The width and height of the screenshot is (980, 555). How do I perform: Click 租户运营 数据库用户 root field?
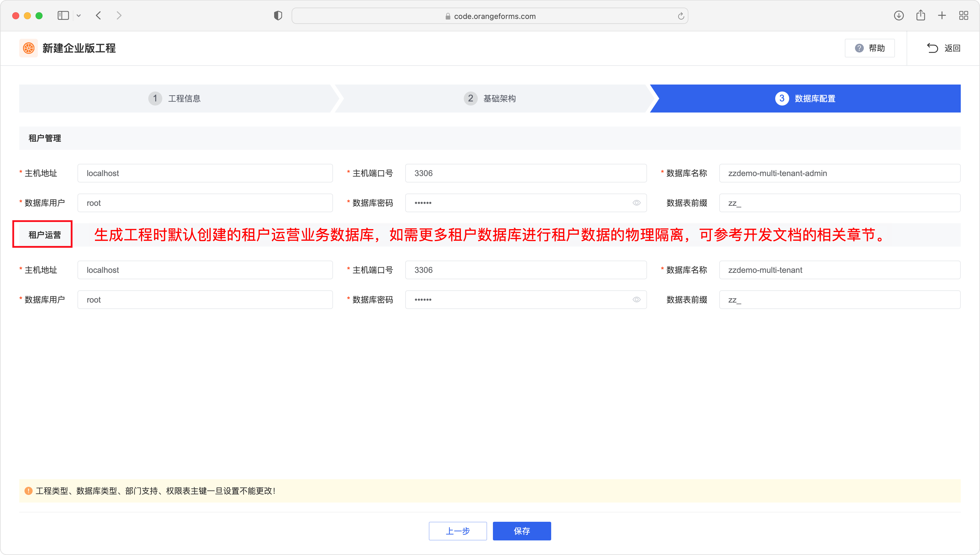pos(205,300)
